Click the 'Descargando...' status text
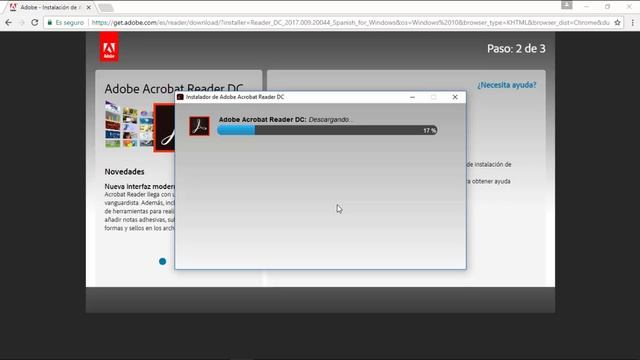This screenshot has width=640, height=360. (330, 120)
